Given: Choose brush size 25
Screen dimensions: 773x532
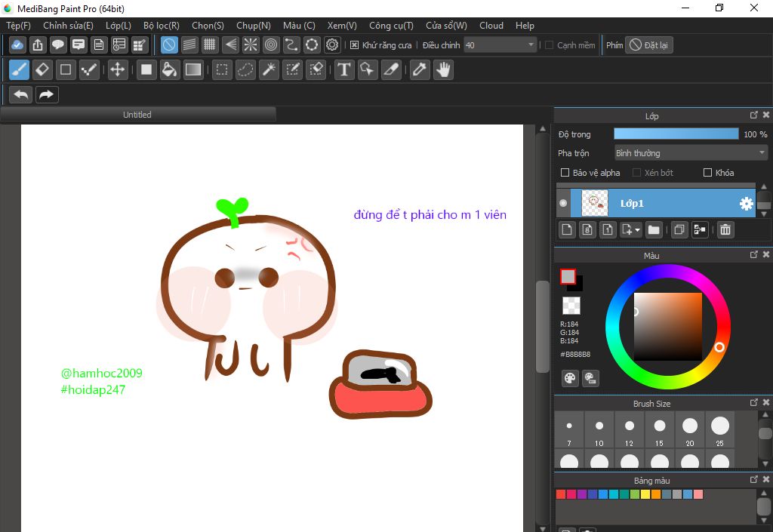Looking at the screenshot, I should [x=719, y=429].
